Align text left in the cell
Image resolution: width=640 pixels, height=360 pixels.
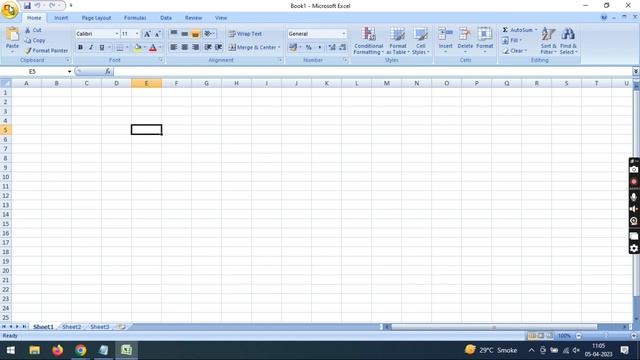pos(173,47)
